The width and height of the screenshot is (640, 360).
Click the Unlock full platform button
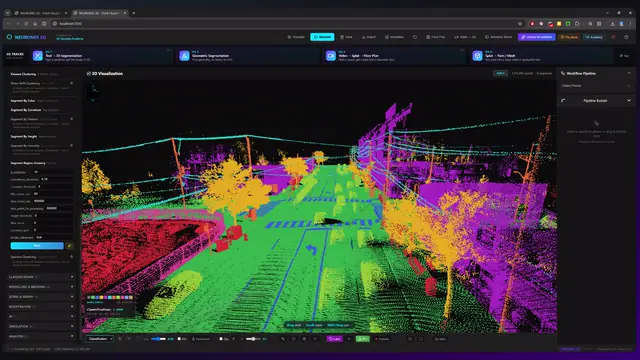click(537, 37)
